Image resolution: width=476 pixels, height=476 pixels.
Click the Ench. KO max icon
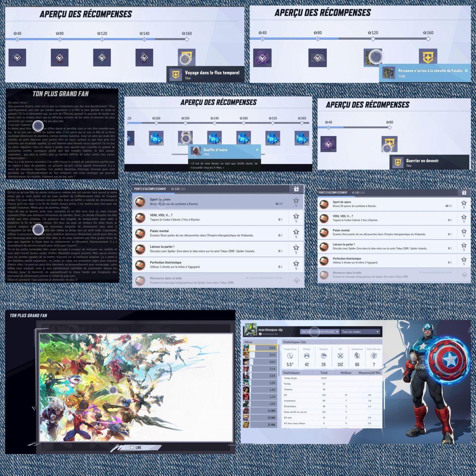[374, 356]
